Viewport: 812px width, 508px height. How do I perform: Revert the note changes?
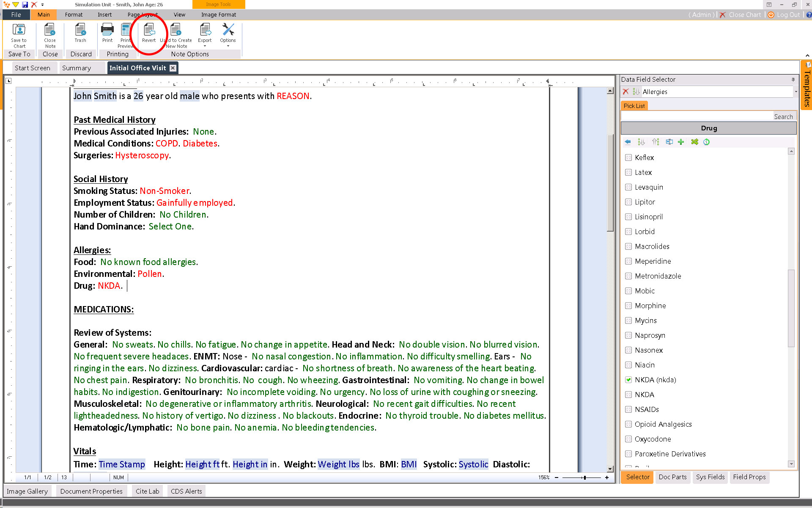[149, 33]
